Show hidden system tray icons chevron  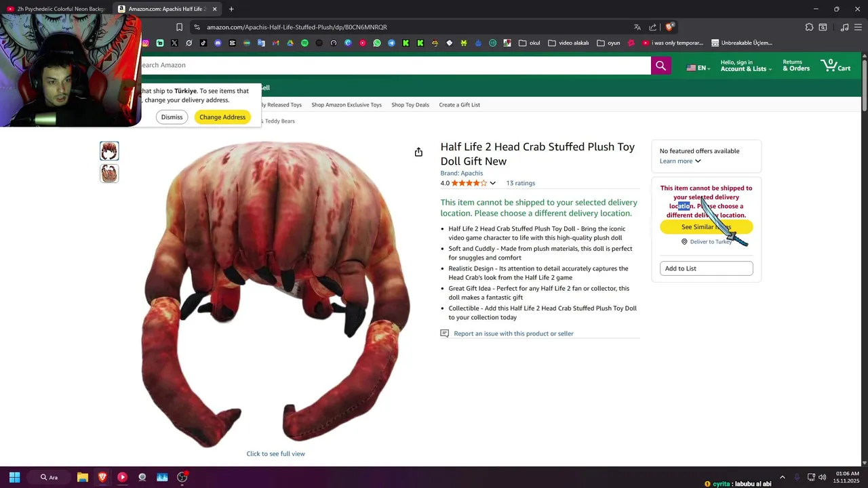(782, 477)
